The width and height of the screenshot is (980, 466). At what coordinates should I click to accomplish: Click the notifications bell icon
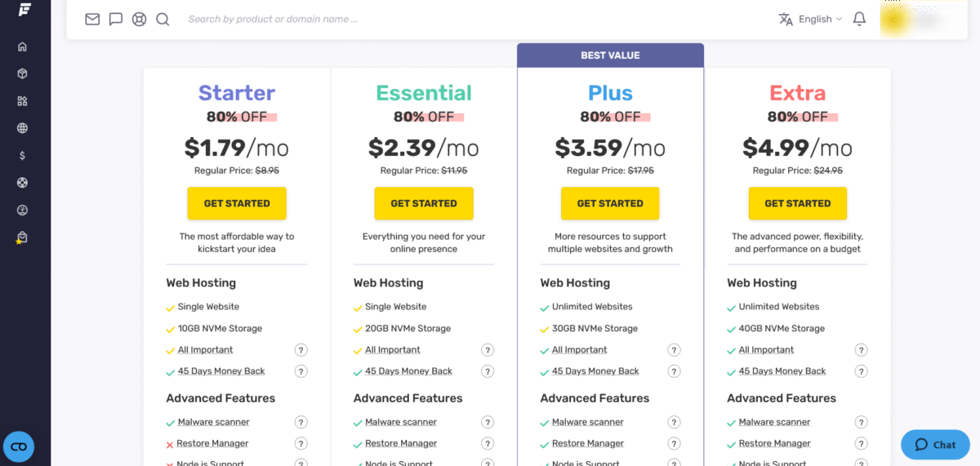(x=859, y=19)
